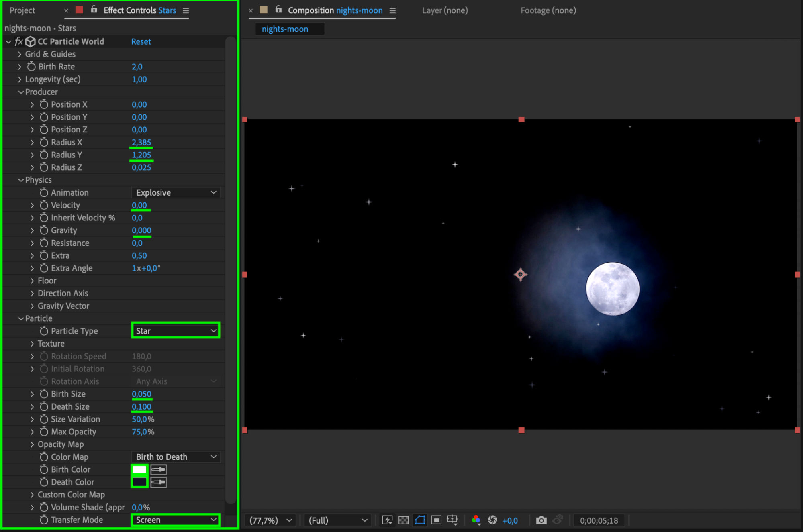Click the nights-moon composition breadcrumb
Image resolution: width=803 pixels, height=532 pixels.
click(x=285, y=29)
